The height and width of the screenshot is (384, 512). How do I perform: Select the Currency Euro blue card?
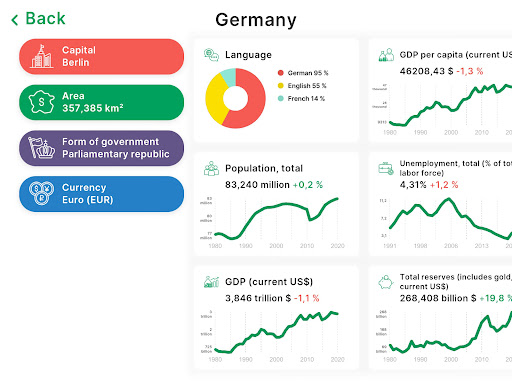pyautogui.click(x=102, y=194)
